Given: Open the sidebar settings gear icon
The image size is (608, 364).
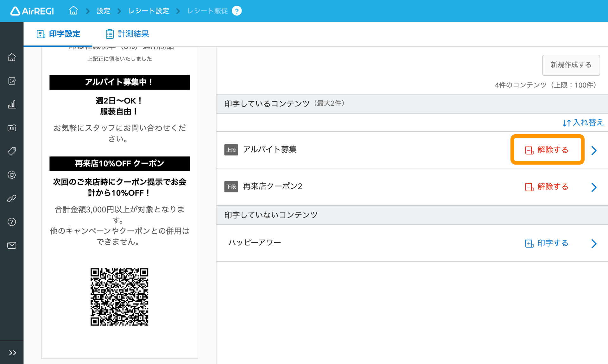Looking at the screenshot, I should click(x=12, y=175).
